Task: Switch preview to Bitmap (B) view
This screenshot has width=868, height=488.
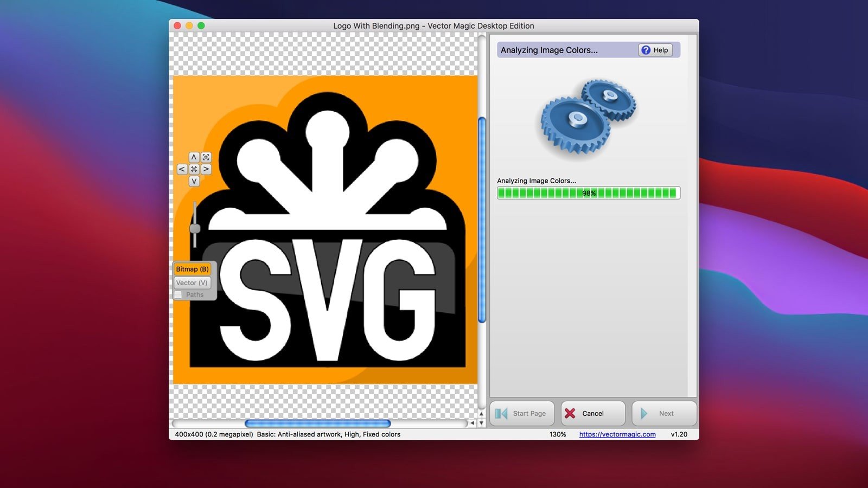Action: pyautogui.click(x=192, y=269)
